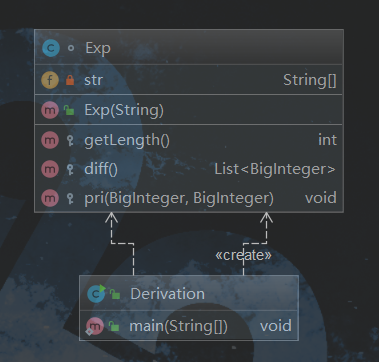Image resolution: width=379 pixels, height=362 pixels.
Task: Click the int return type of getLength()
Action: pos(327,140)
